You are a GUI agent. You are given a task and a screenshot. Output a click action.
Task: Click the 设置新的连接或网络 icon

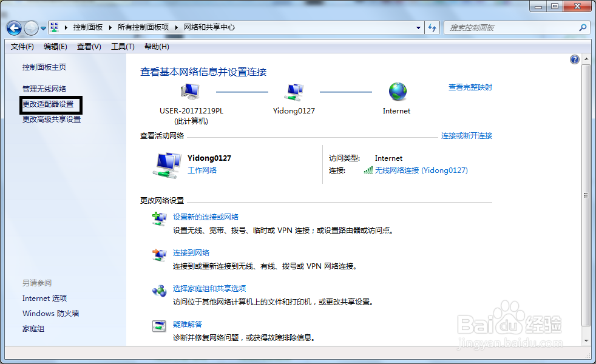(x=159, y=219)
